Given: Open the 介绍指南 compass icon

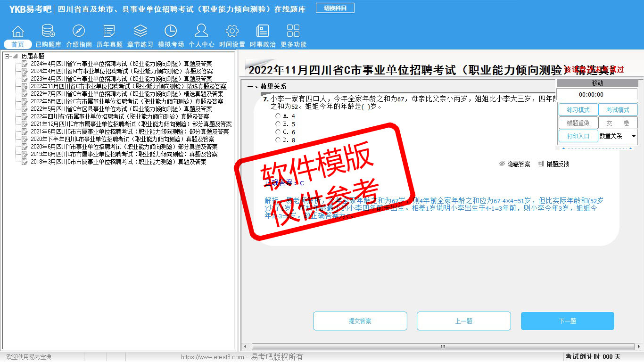Looking at the screenshot, I should coord(79,32).
